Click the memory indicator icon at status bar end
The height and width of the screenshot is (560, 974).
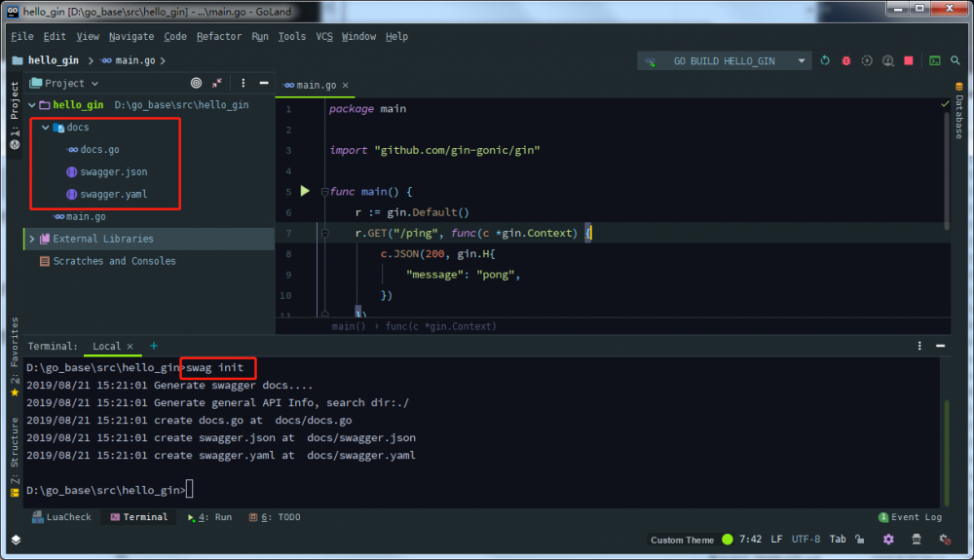[945, 539]
